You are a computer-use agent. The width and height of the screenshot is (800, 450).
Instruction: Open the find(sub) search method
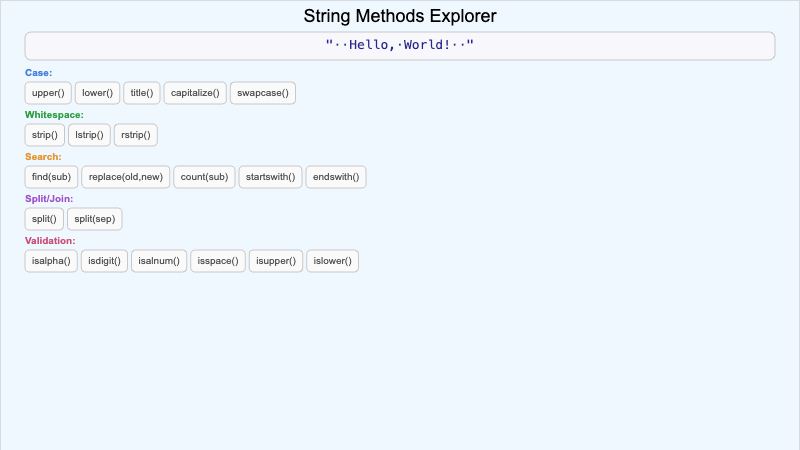[x=51, y=177]
